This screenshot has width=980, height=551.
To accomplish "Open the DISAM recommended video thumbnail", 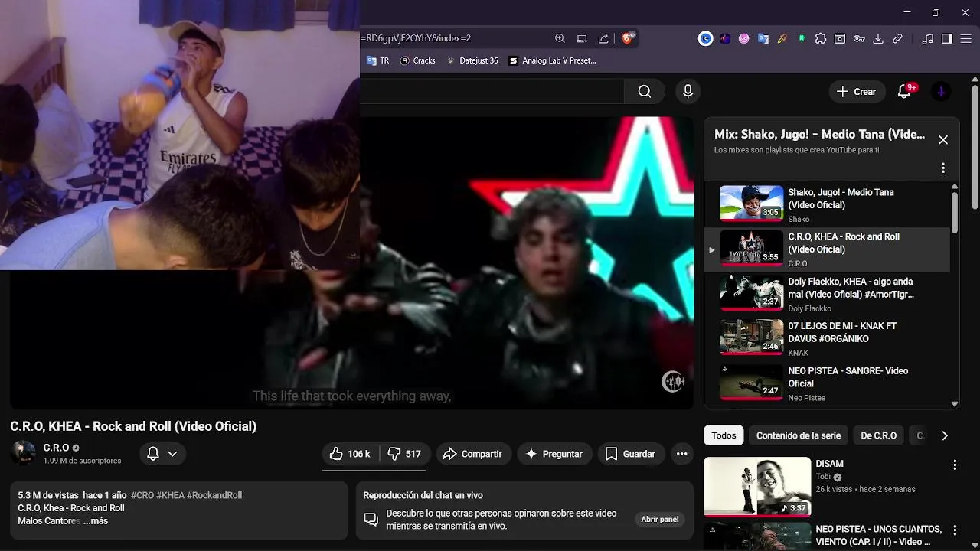I will (x=757, y=487).
